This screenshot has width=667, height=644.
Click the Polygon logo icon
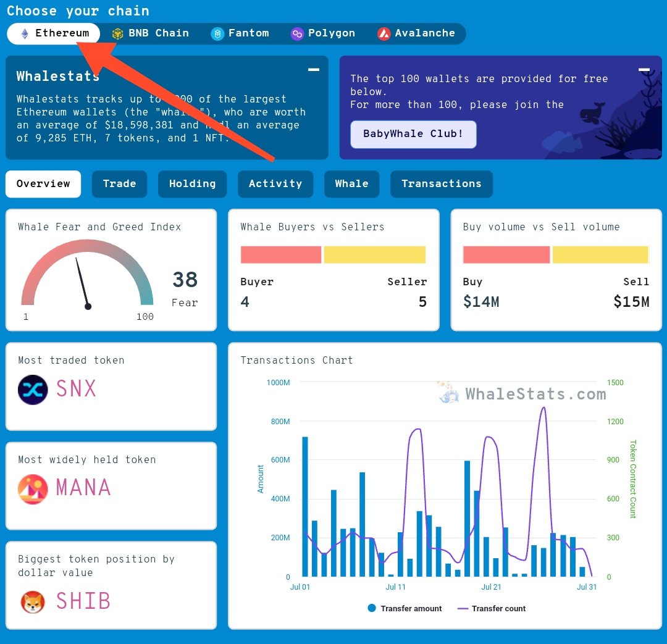coord(297,33)
